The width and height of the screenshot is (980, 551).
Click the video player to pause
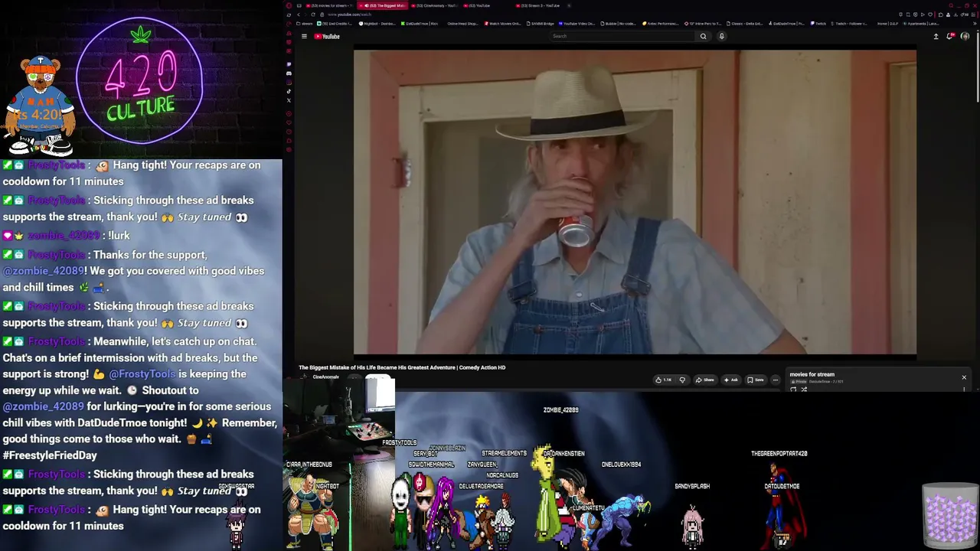pos(635,203)
